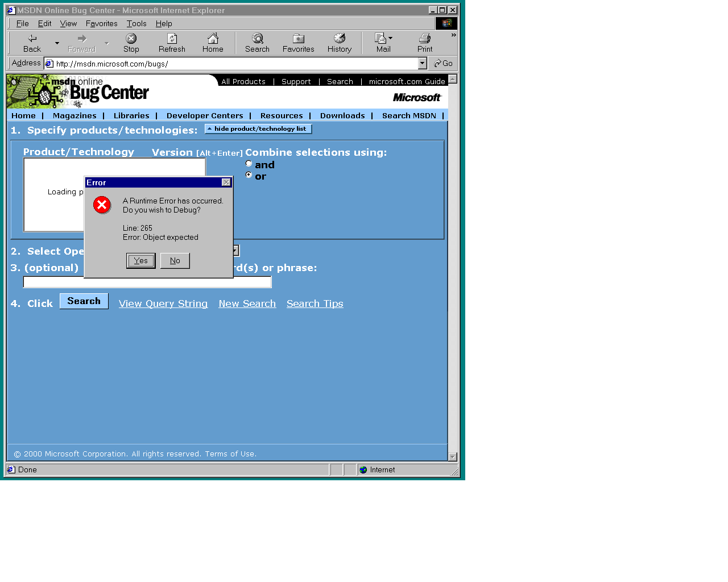Click the Internet zone icon in status bar
Image resolution: width=728 pixels, height=582 pixels.
(363, 469)
